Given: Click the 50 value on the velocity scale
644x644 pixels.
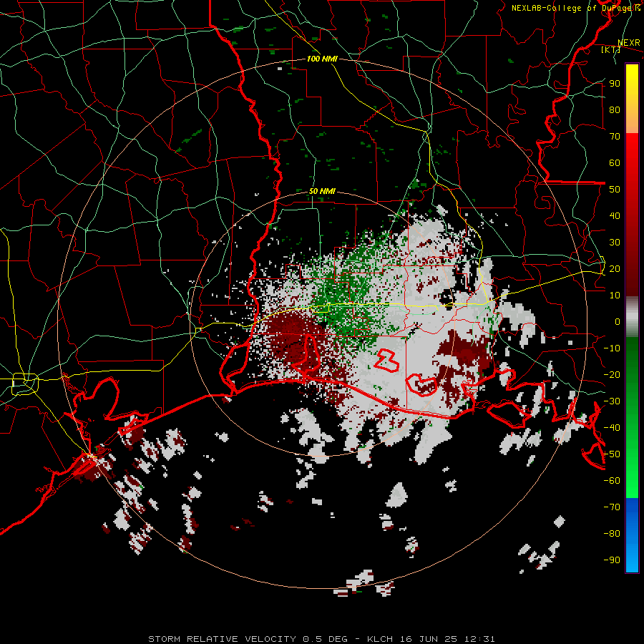Looking at the screenshot, I should tap(615, 189).
